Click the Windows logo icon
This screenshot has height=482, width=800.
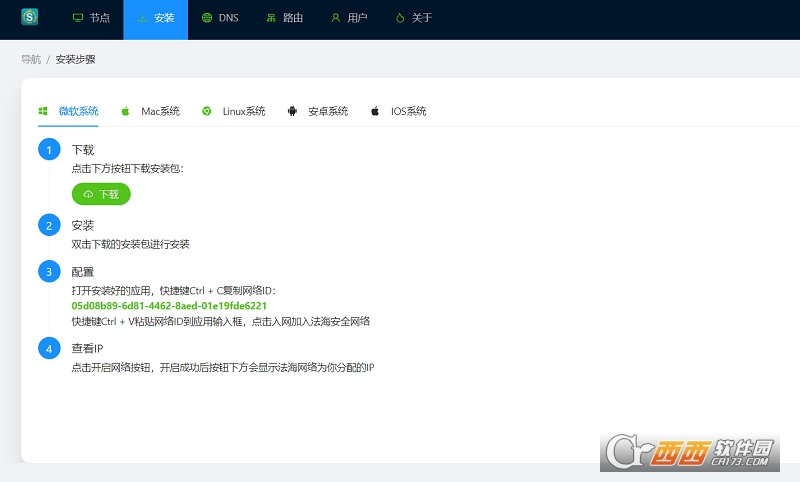(x=43, y=111)
